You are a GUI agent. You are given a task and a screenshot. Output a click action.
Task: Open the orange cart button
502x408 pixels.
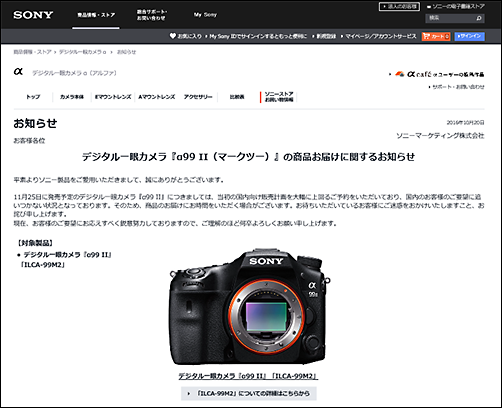point(436,36)
